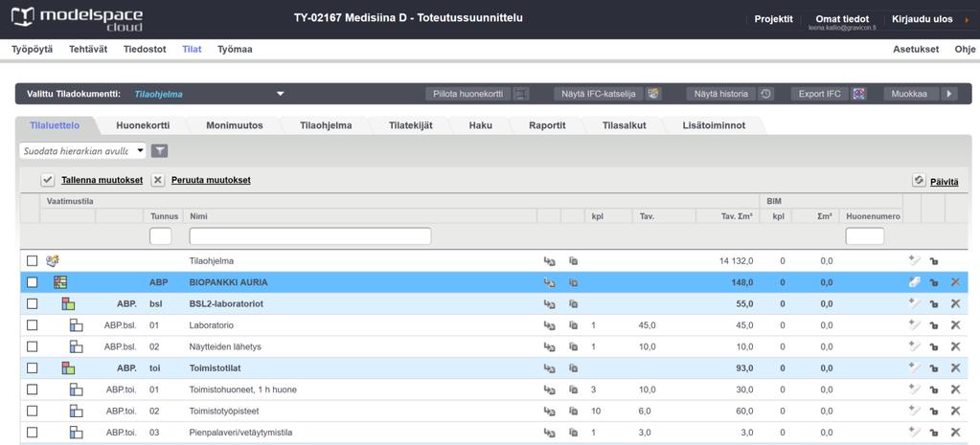This screenshot has width=980, height=445.
Task: Click the Export IFC icon
Action: tap(858, 94)
